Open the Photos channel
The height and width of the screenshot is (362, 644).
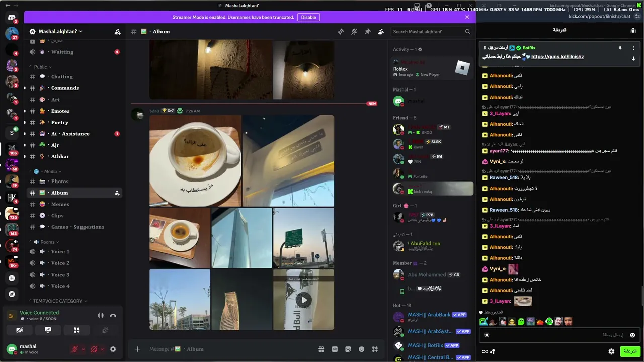point(74,182)
